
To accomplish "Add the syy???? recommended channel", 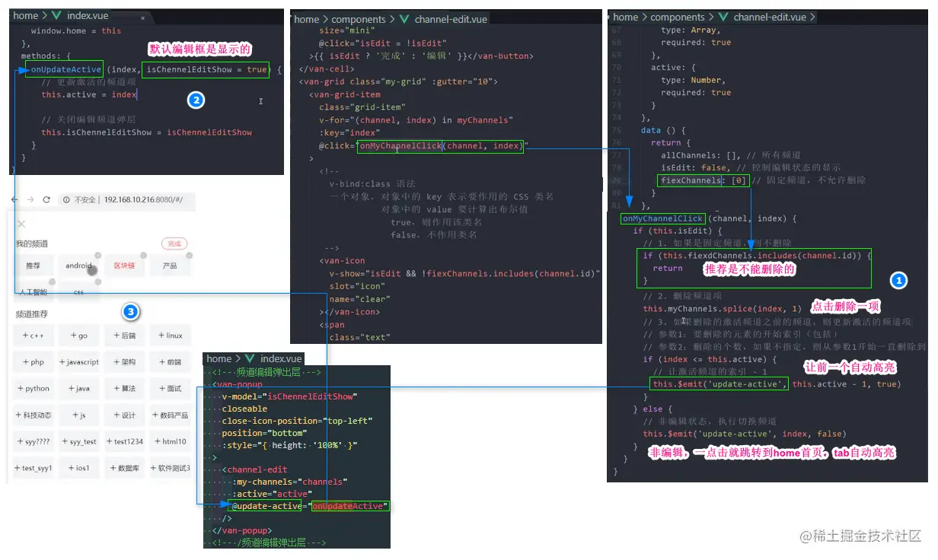I will point(33,441).
